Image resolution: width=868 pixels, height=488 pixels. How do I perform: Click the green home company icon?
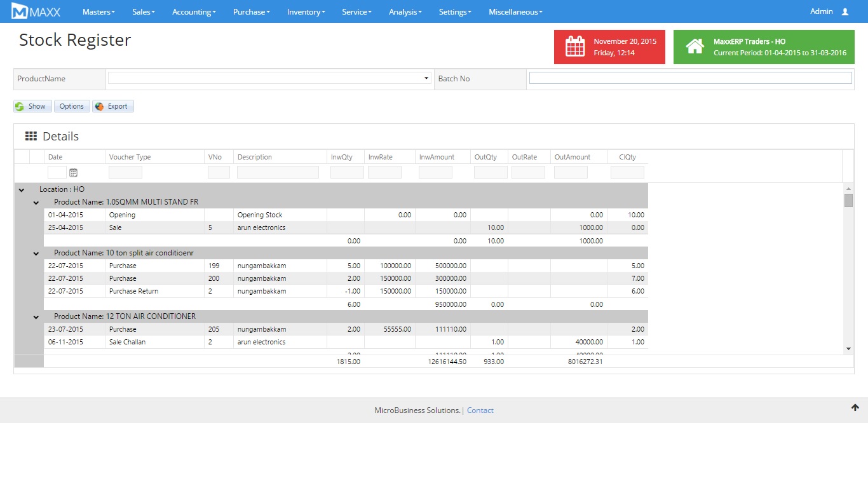pyautogui.click(x=695, y=47)
